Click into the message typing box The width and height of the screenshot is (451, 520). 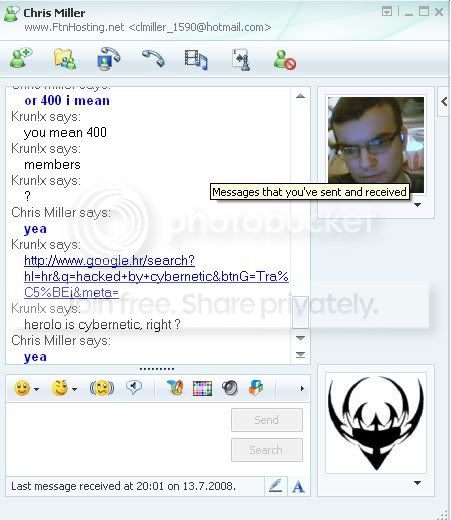click(x=118, y=438)
